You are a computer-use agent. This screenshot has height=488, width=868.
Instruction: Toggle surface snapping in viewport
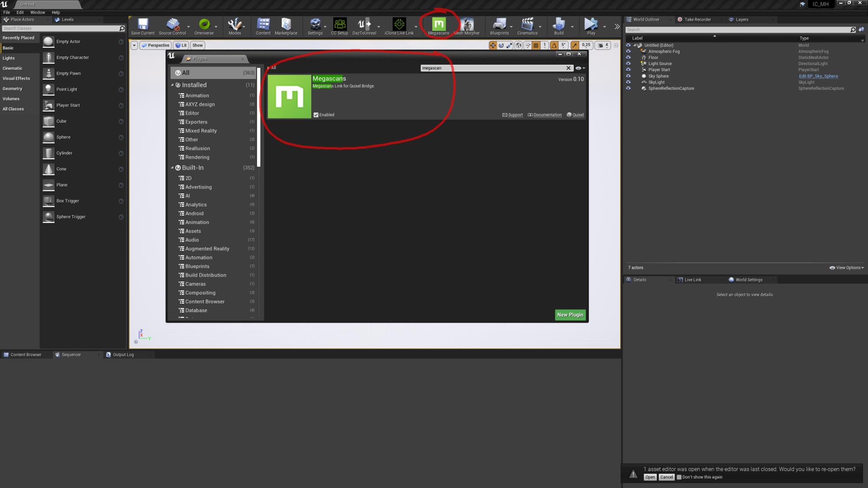point(528,45)
